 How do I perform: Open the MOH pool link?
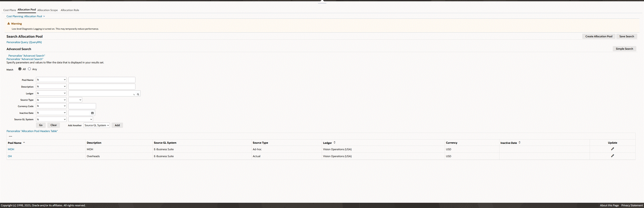[x=11, y=149]
